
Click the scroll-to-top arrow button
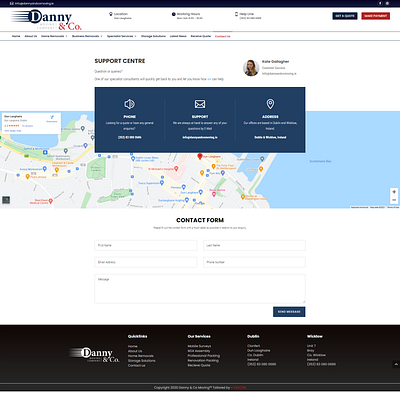pos(396,364)
